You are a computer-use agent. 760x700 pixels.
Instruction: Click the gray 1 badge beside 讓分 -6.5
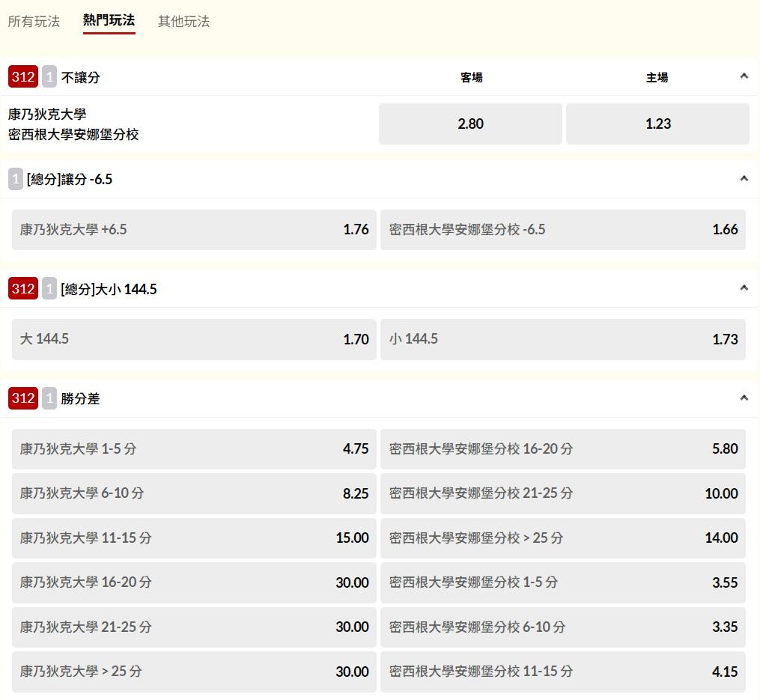16,180
